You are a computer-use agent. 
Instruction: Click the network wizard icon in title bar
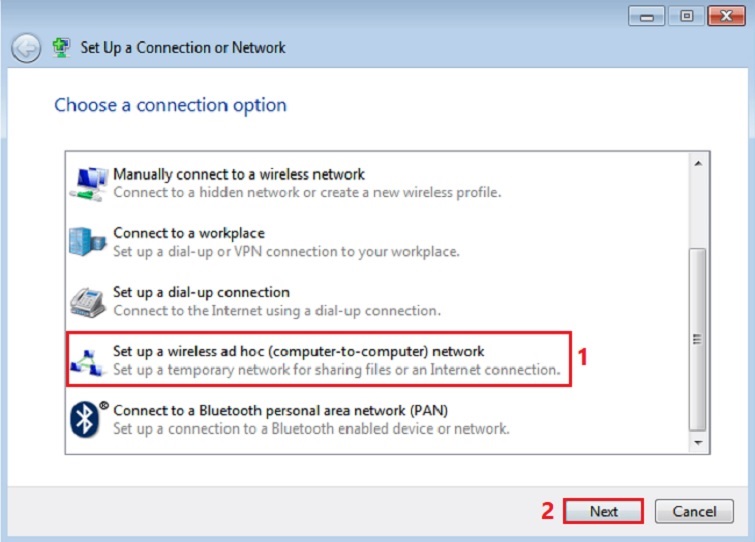60,47
